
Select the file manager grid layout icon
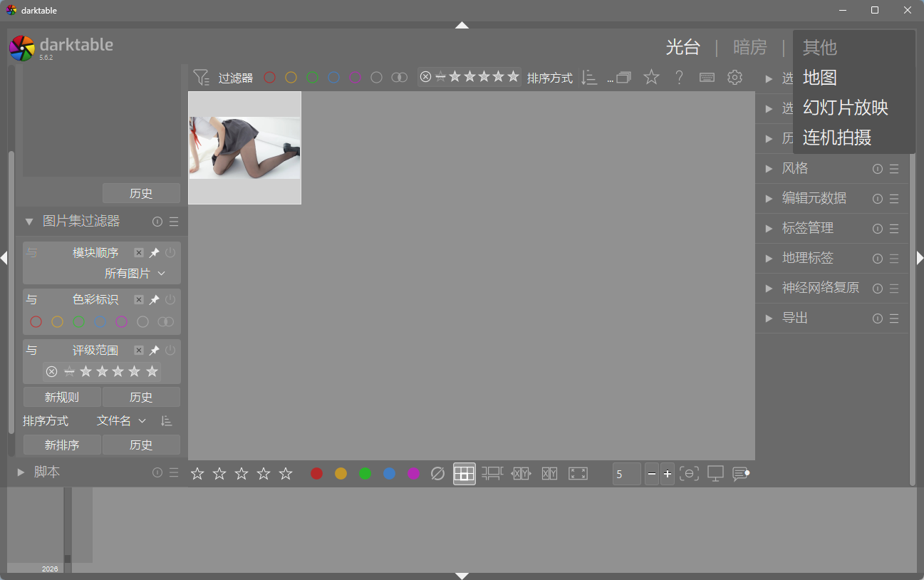tap(464, 474)
